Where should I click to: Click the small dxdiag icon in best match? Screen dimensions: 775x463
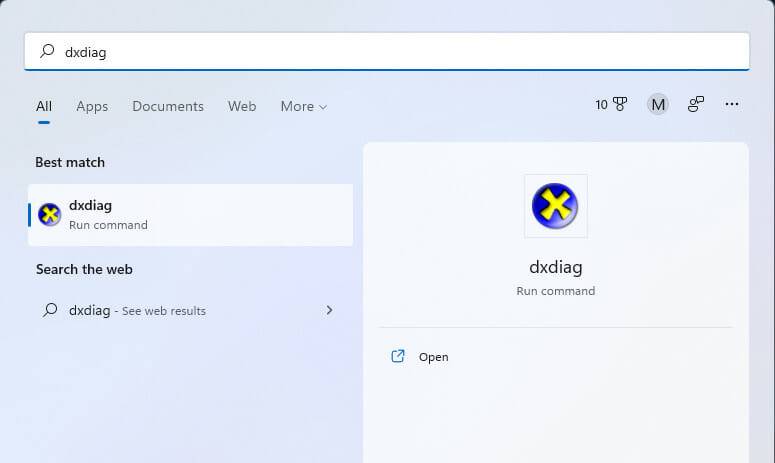(49, 214)
